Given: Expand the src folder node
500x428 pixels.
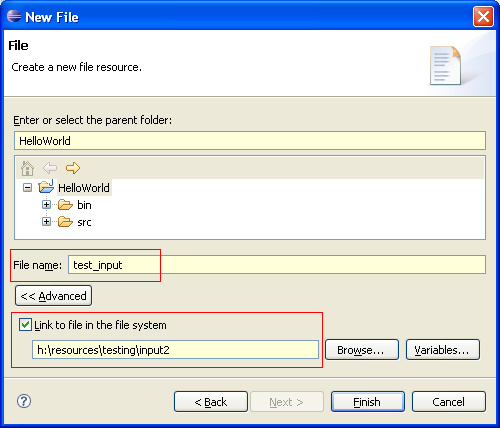Looking at the screenshot, I should (x=47, y=222).
